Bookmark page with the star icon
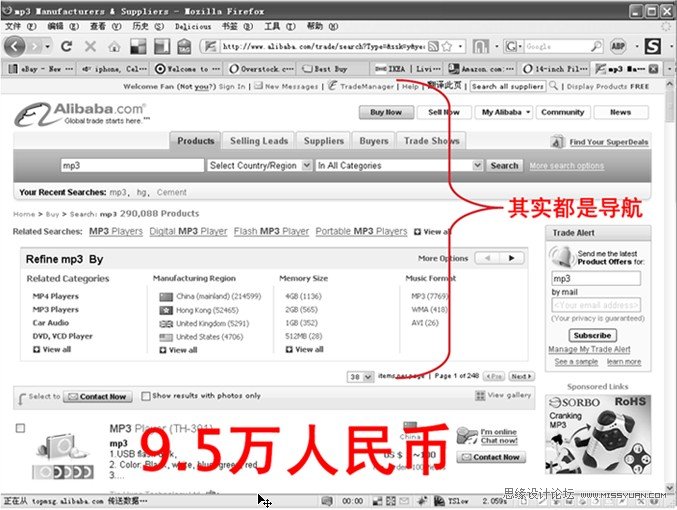The width and height of the screenshot is (677, 510). pos(447,46)
